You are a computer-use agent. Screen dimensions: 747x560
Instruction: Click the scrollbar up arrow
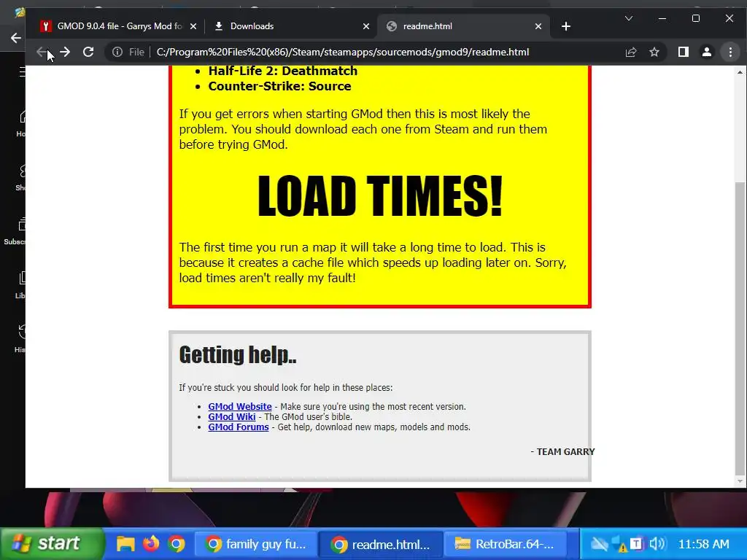coord(740,72)
